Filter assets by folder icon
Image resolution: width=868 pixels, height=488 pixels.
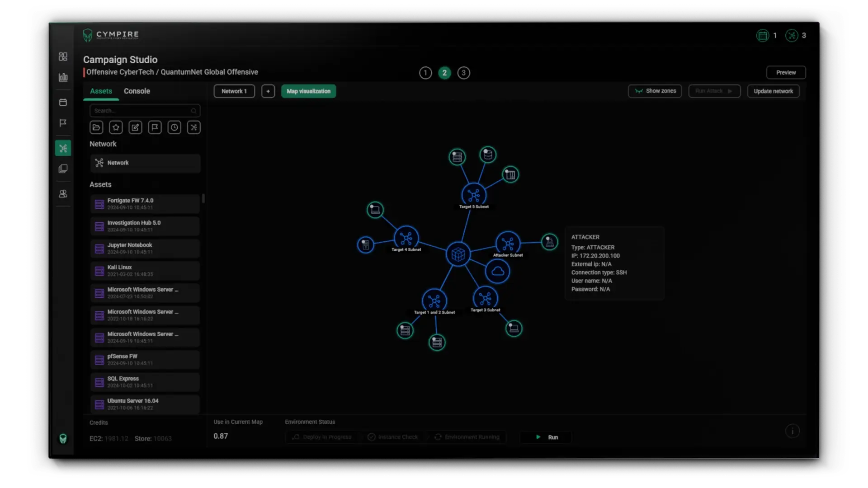click(x=96, y=127)
